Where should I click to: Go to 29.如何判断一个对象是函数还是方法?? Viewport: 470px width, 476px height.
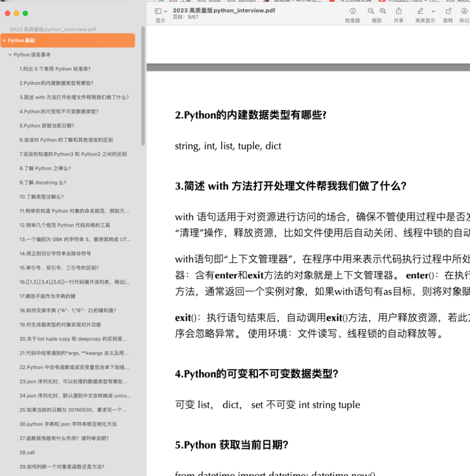pyautogui.click(x=62, y=466)
